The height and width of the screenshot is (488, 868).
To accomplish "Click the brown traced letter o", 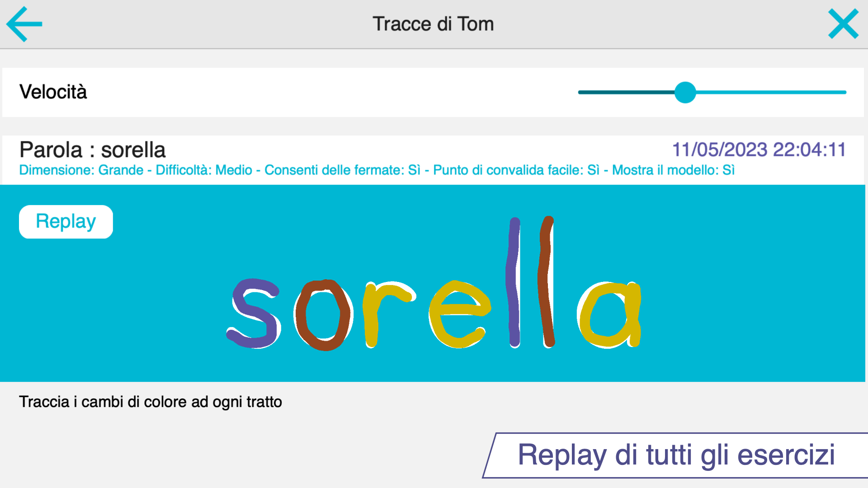I will [324, 315].
